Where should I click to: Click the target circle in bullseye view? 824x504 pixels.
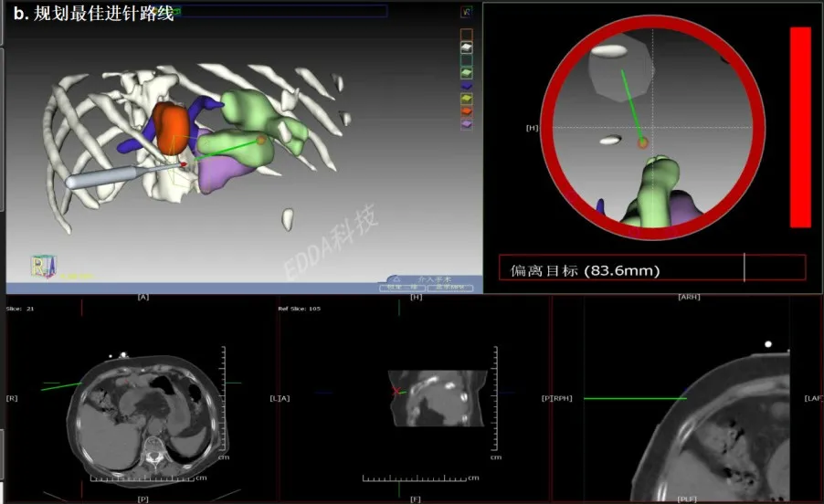pos(642,142)
